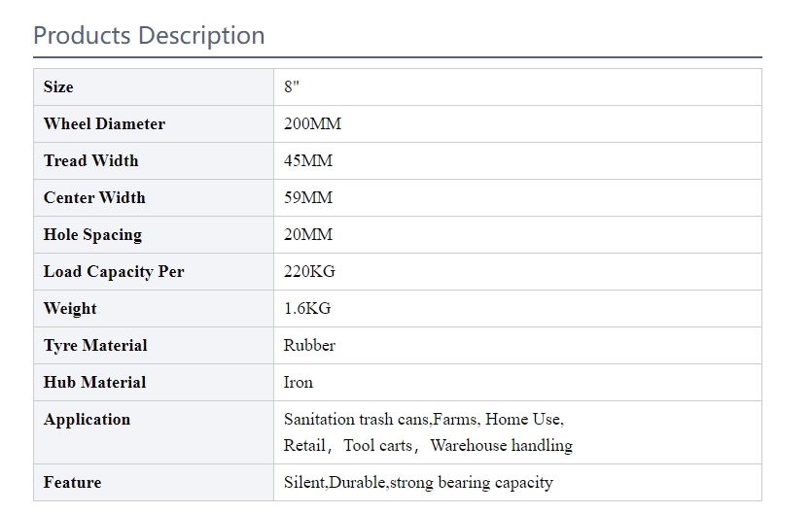Image resolution: width=812 pixels, height=514 pixels.
Task: Click the 45MM tread width value
Action: pos(308,161)
